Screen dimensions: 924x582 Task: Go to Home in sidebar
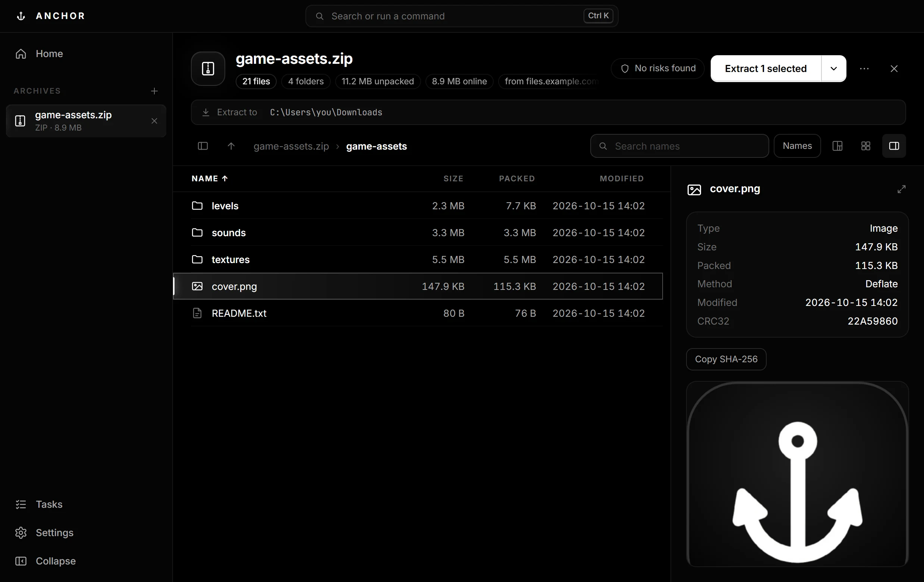(x=86, y=54)
